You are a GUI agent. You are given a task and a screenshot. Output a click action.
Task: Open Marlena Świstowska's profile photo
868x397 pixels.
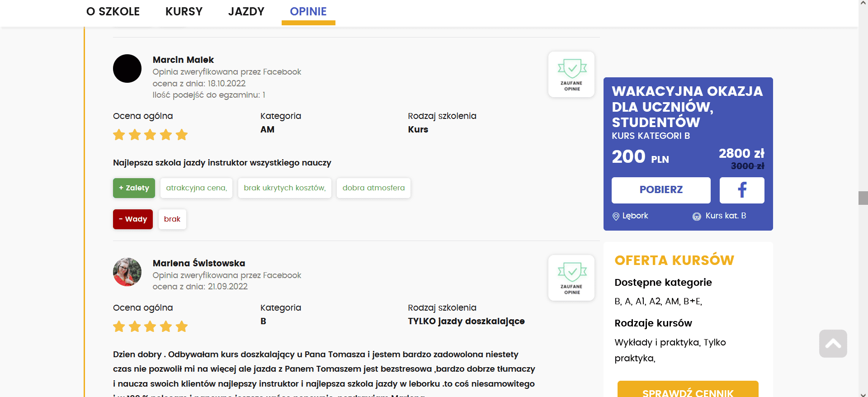[127, 272]
